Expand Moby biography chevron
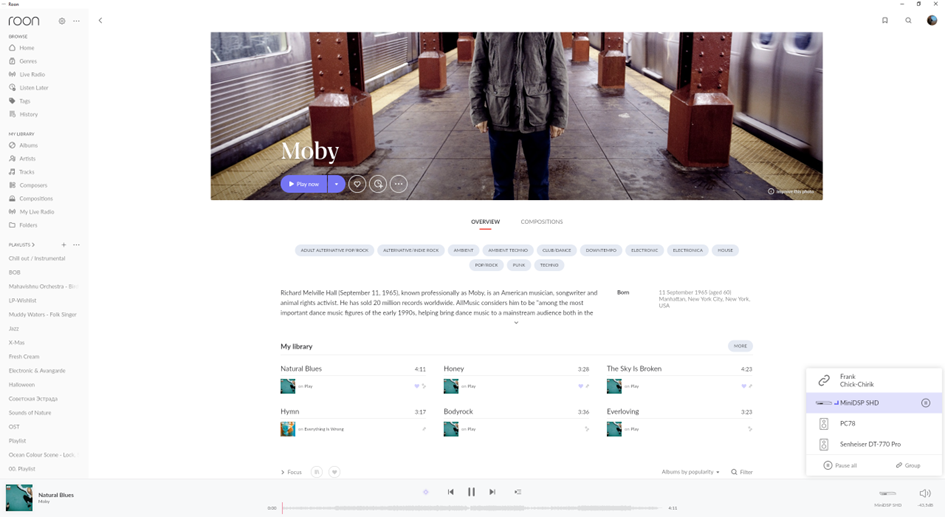Image resolution: width=945 pixels, height=517 pixels. pyautogui.click(x=516, y=323)
